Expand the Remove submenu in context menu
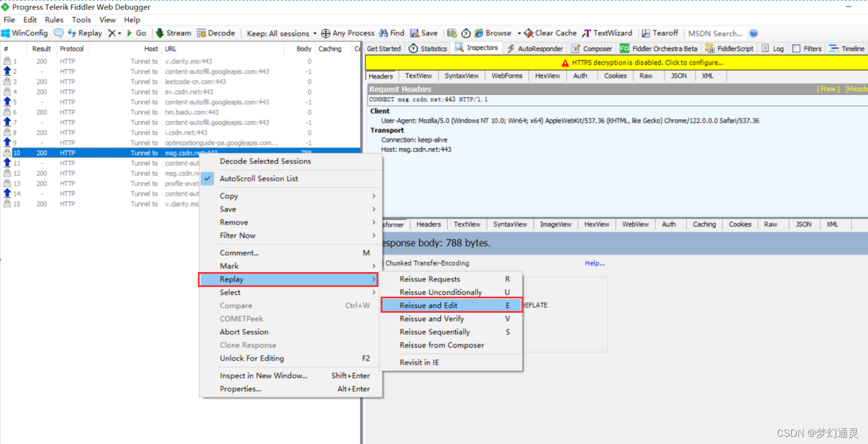 point(291,222)
